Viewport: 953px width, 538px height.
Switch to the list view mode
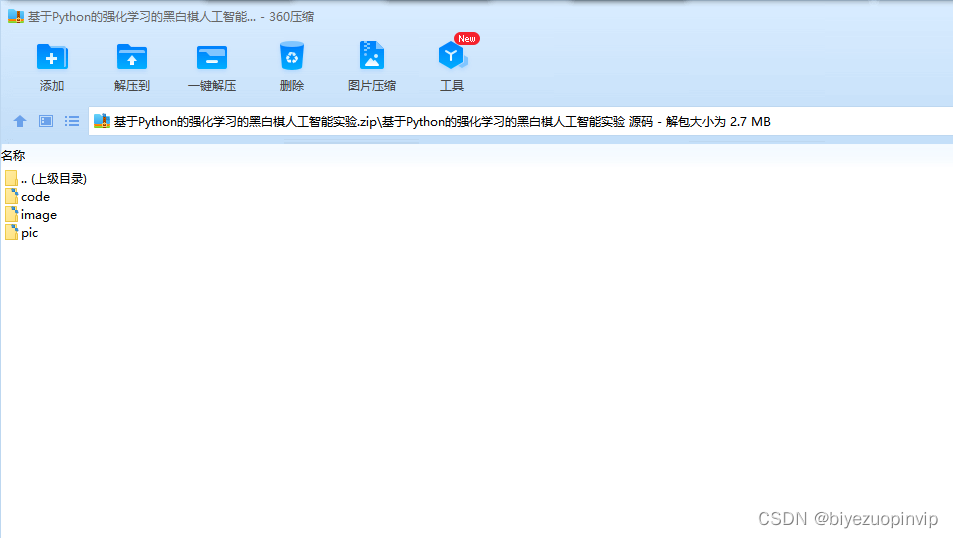[72, 121]
